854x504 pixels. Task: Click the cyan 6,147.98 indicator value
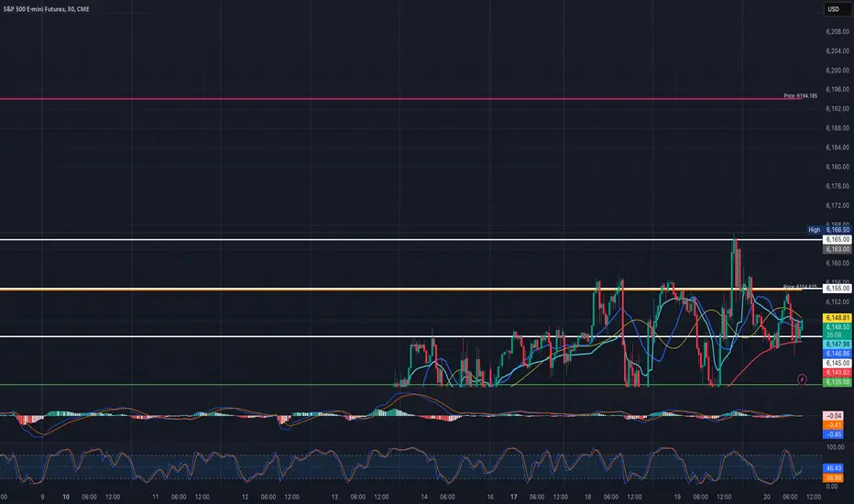coord(838,345)
